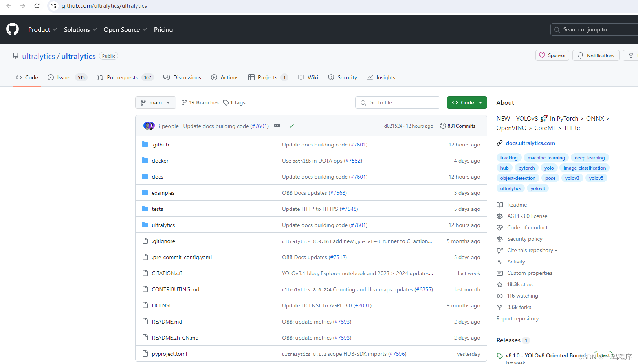Open the Wiki tab
Screen dimensions: 638x364
(x=308, y=77)
